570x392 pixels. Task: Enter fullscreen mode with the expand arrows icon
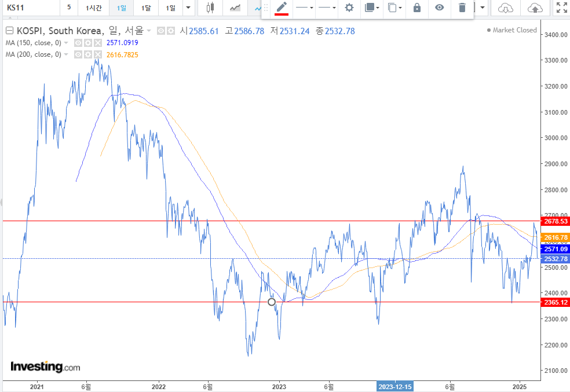click(562, 8)
